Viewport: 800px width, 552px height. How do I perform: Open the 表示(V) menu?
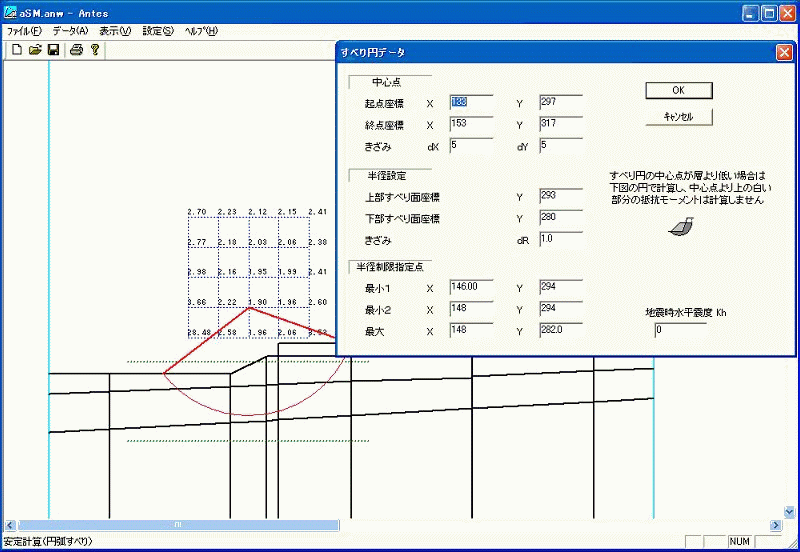(x=115, y=31)
